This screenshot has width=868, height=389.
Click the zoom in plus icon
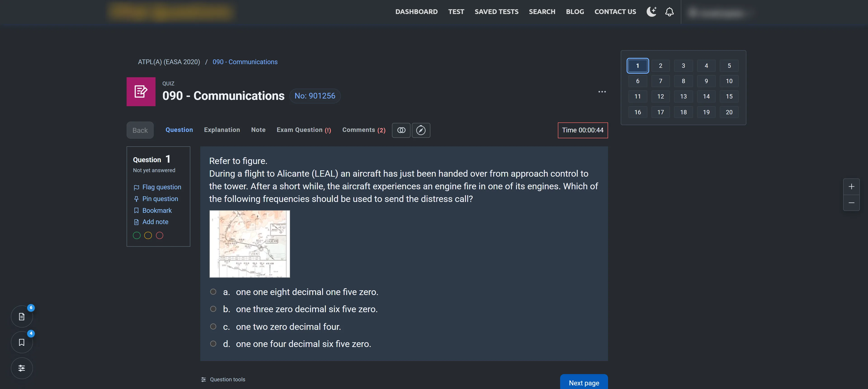click(x=851, y=187)
